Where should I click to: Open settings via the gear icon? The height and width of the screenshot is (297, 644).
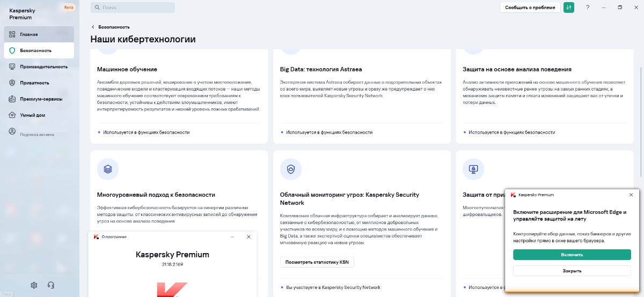34,285
